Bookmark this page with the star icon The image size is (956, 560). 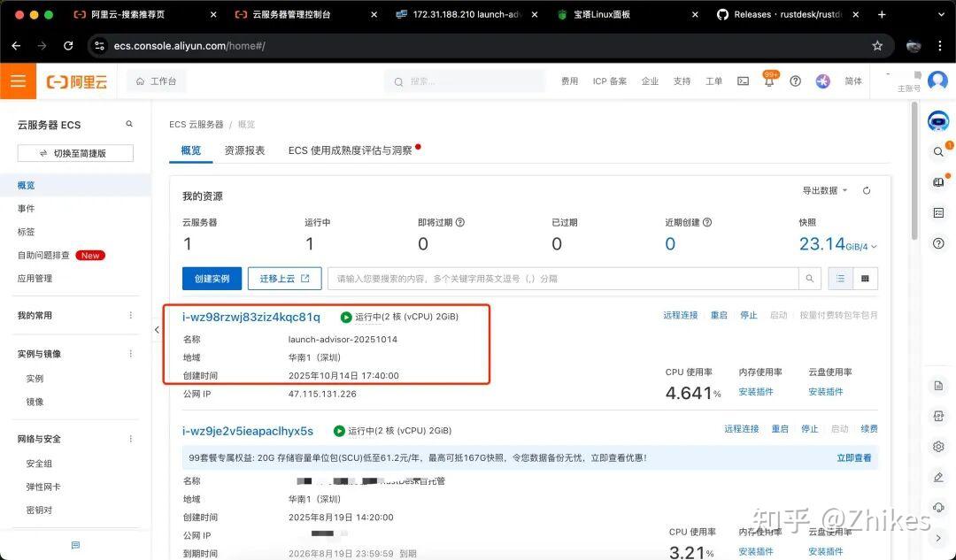[877, 46]
